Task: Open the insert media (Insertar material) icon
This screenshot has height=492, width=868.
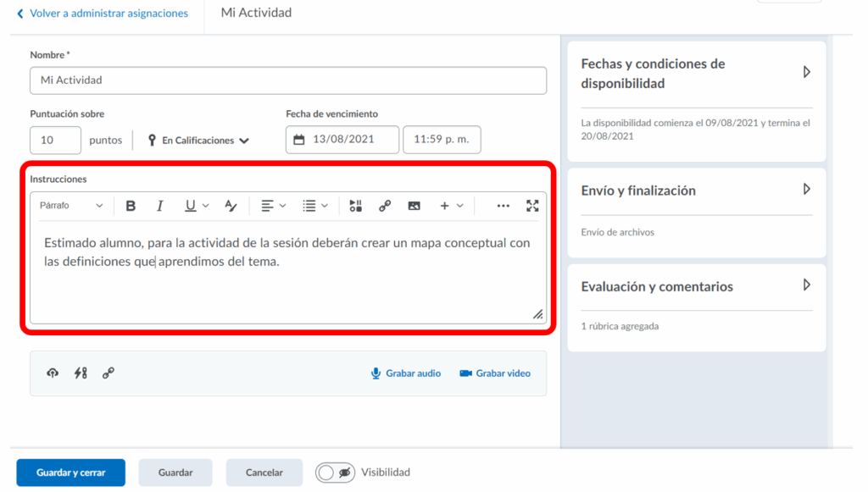Action: pos(355,206)
